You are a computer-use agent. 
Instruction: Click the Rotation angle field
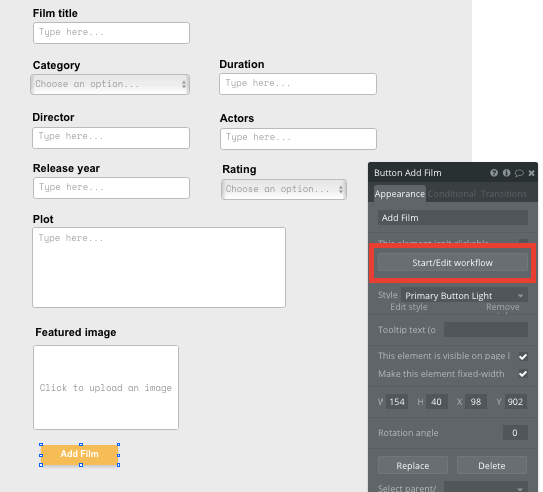click(x=515, y=433)
